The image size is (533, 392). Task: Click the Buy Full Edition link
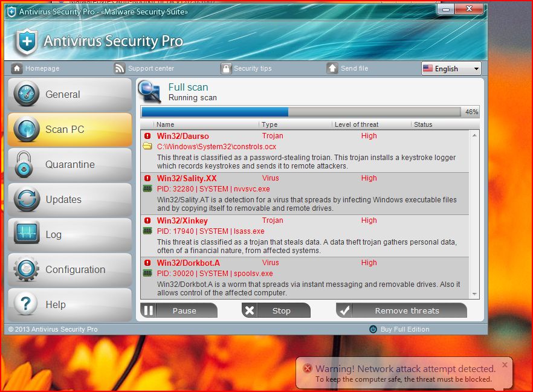coord(405,329)
